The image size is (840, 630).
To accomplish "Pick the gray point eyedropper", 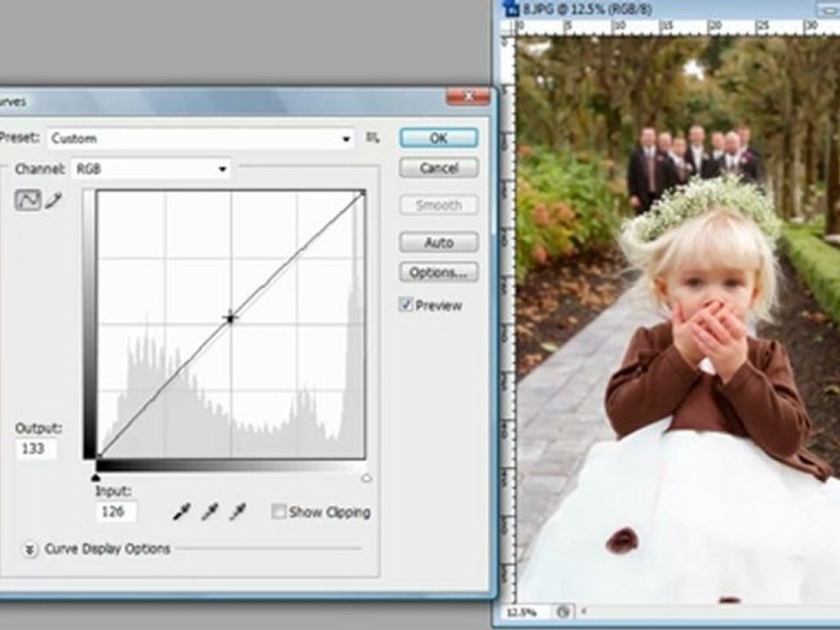I will click(x=210, y=512).
